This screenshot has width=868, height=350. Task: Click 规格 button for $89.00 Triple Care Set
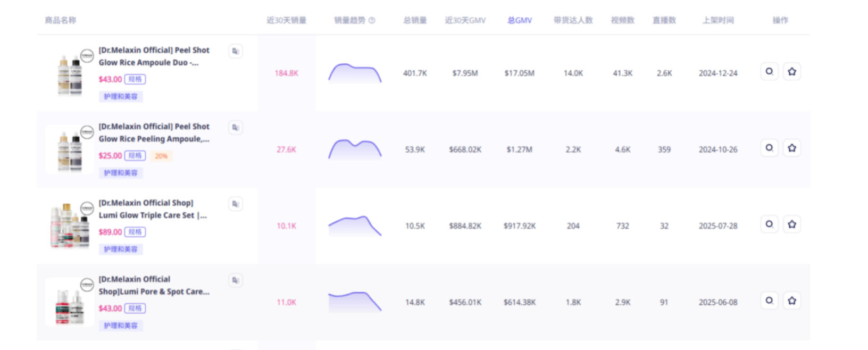point(135,232)
